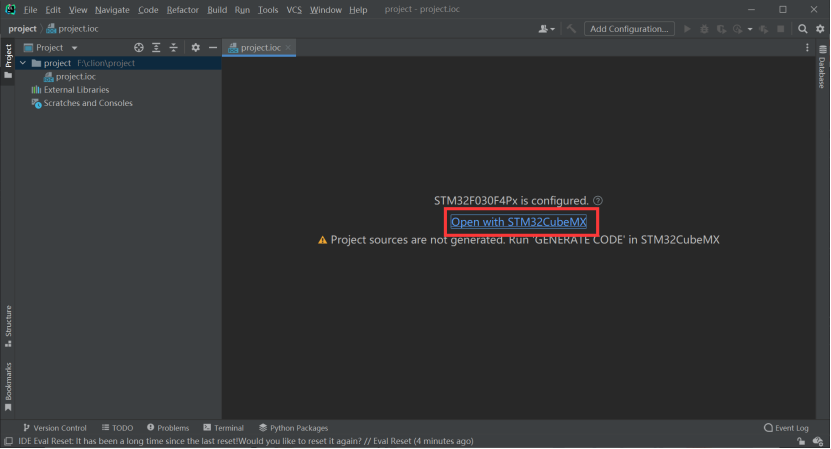Open the user account dropdown
The width and height of the screenshot is (831, 449).
pyautogui.click(x=546, y=29)
